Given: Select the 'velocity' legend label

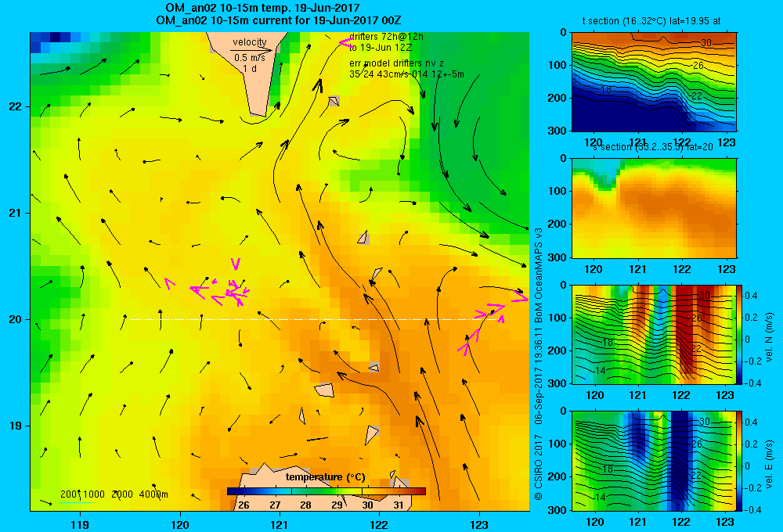Looking at the screenshot, I should pos(250,42).
